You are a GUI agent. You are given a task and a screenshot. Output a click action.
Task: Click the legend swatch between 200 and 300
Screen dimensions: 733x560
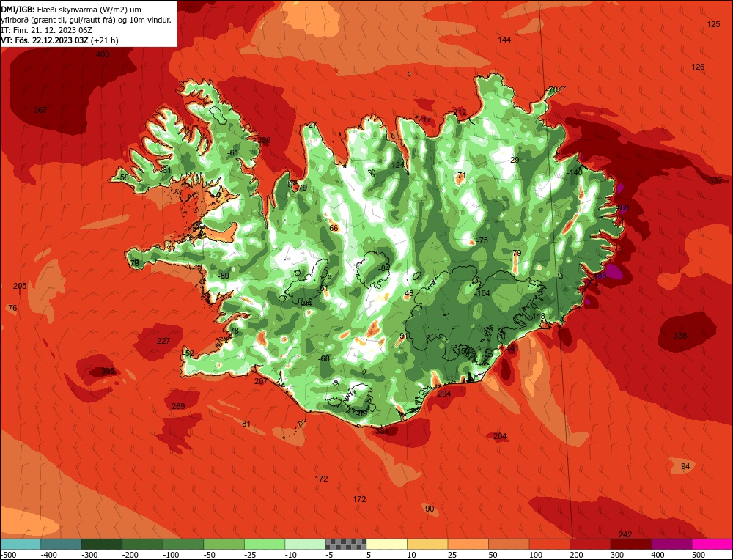(590, 544)
